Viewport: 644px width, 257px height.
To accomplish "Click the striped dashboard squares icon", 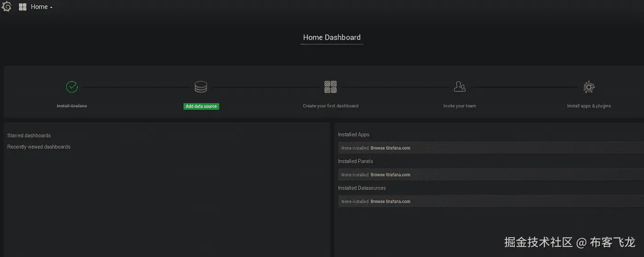I will point(330,87).
